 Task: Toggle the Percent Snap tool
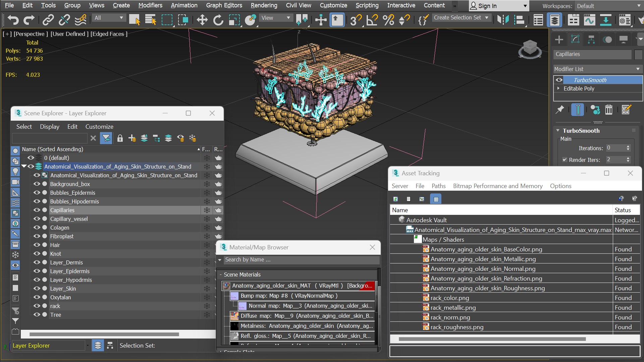[389, 20]
